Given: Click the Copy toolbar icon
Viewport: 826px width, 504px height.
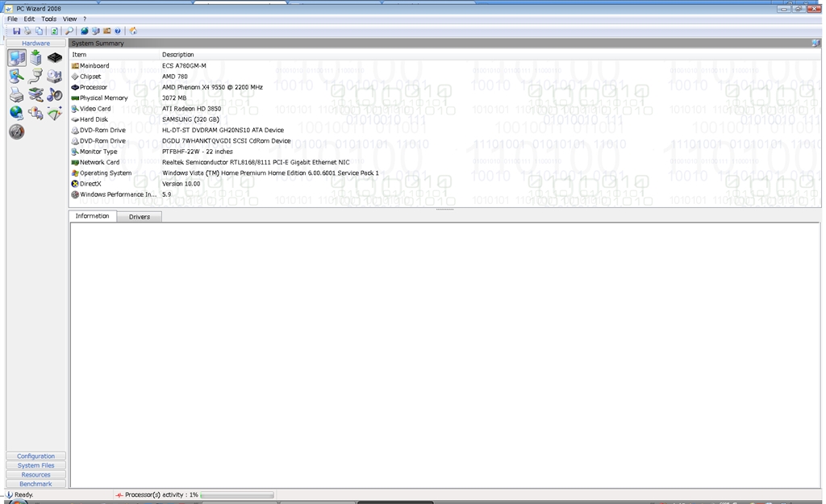Looking at the screenshot, I should [39, 31].
